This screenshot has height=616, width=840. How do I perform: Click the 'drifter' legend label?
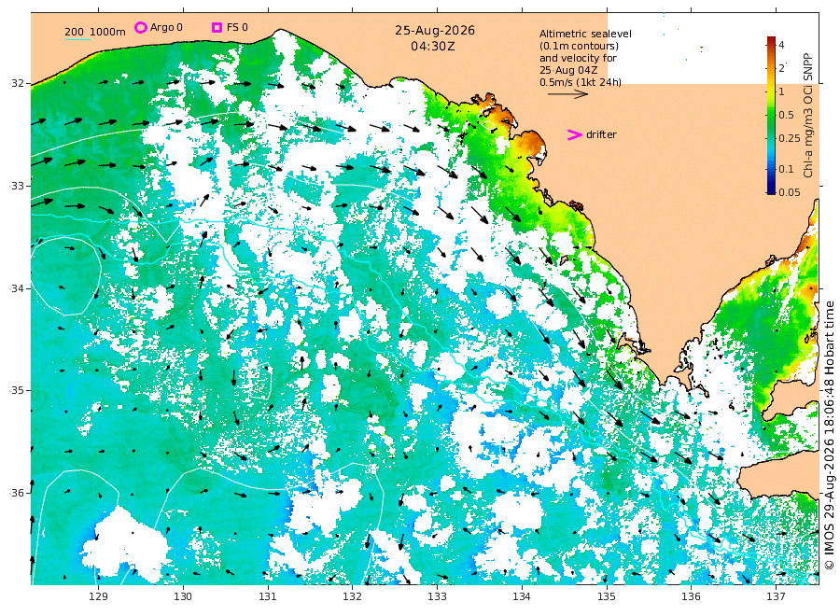click(601, 135)
